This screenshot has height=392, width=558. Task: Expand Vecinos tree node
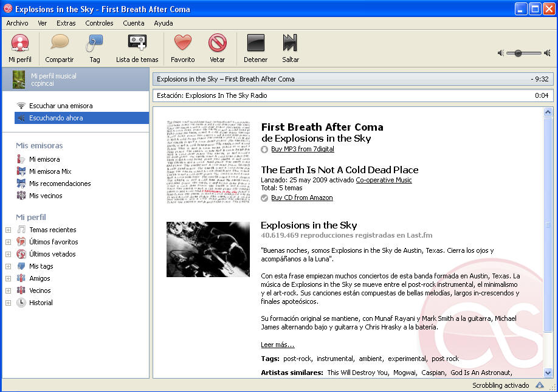point(8,291)
